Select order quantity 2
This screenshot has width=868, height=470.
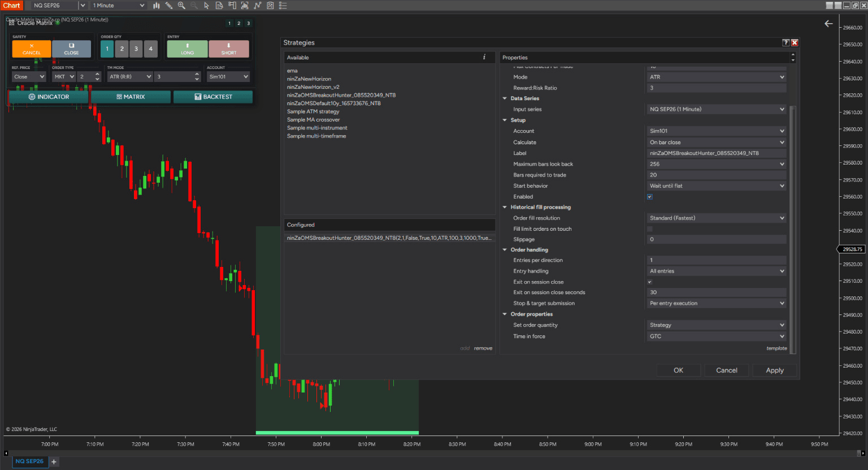point(121,49)
